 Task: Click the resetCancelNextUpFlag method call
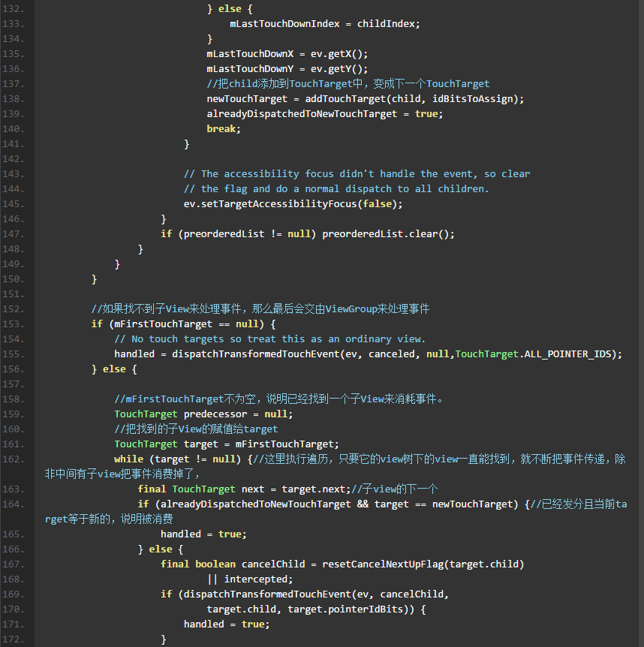pyautogui.click(x=382, y=564)
